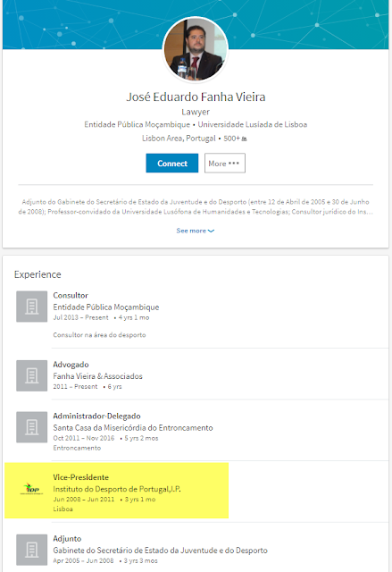The height and width of the screenshot is (572, 392).
Task: Click the Connect button
Action: point(172,163)
